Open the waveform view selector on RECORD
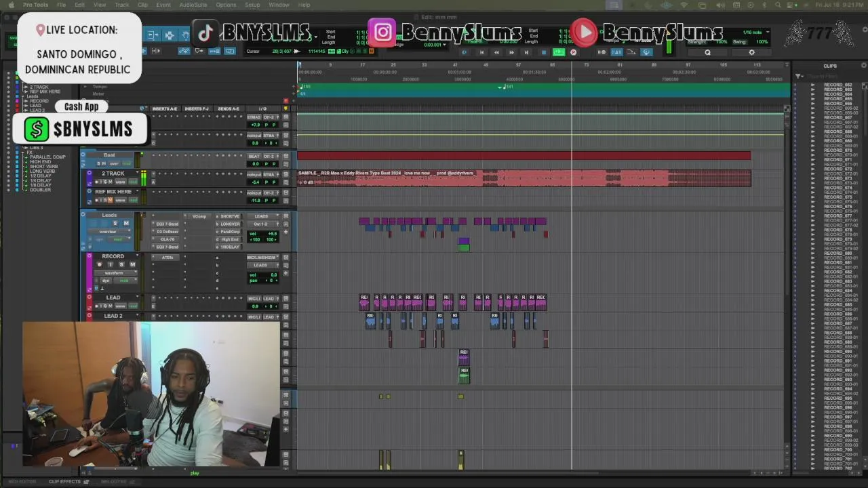Image resolution: width=868 pixels, height=488 pixels. (115, 273)
